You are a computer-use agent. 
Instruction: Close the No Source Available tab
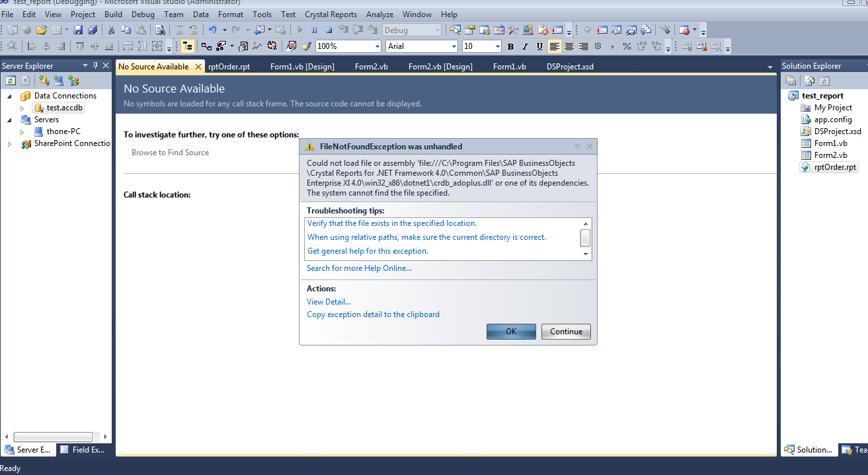tap(198, 67)
